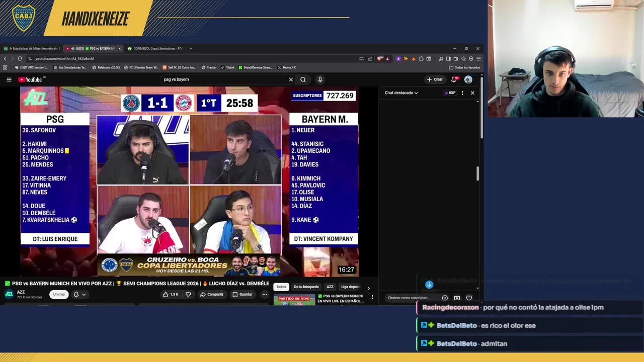
Task: Run search with the magnifier button
Action: [303, 79]
